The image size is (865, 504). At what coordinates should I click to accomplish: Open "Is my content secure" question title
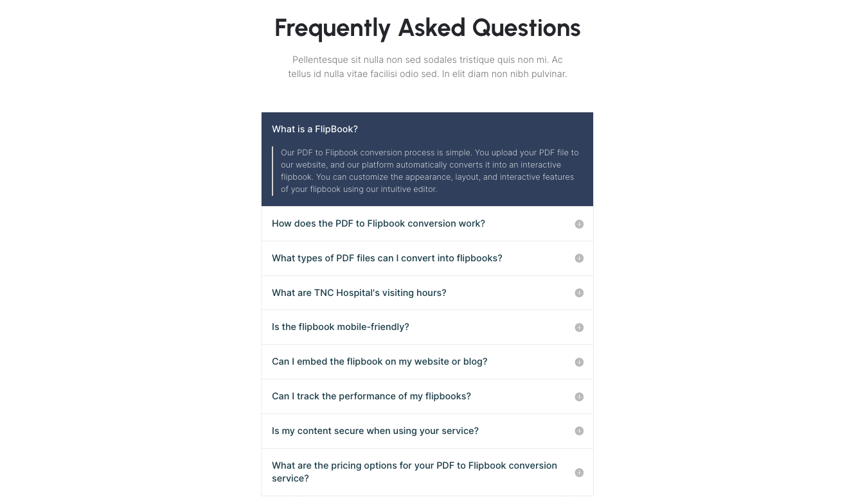point(375,431)
